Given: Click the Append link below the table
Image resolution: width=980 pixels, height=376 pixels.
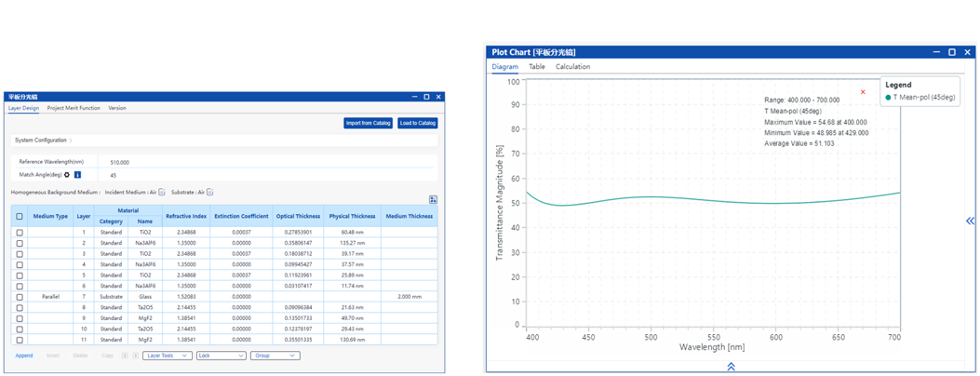Looking at the screenshot, I should pos(24,356).
